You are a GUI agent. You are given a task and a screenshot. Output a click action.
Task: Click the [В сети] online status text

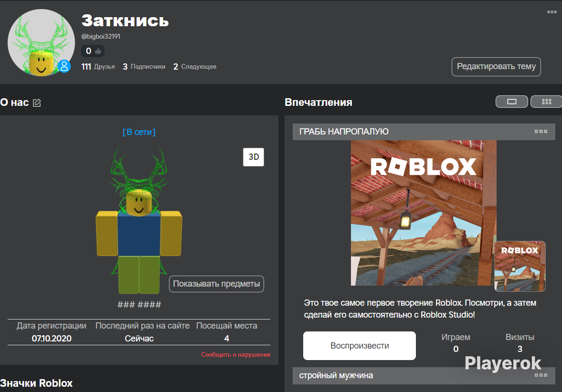(139, 132)
